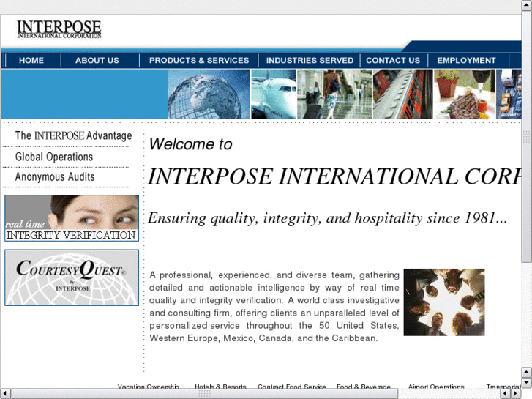Open Anonymous Audits sidebar link
The height and width of the screenshot is (399, 532).
(55, 177)
